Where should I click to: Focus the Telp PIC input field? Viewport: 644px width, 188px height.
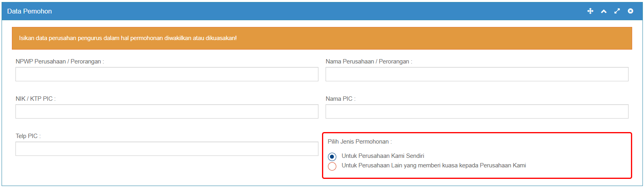(x=167, y=149)
